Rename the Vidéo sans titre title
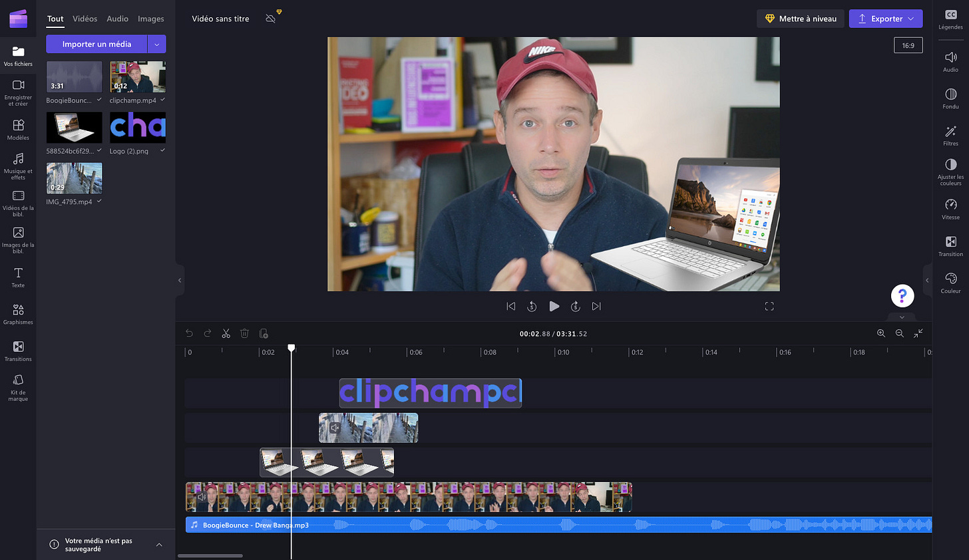 click(220, 19)
